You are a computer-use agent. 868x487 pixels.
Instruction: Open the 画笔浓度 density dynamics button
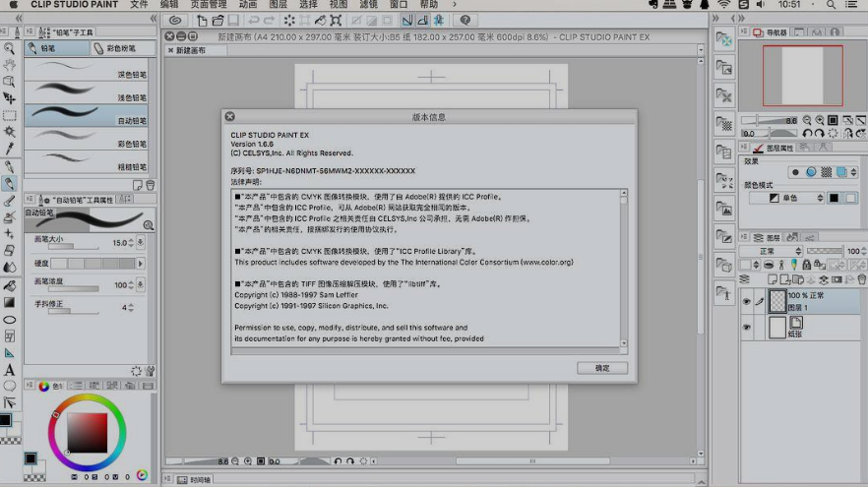[x=141, y=284]
